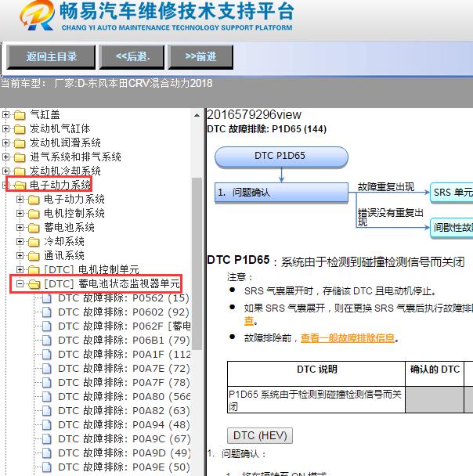The height and width of the screenshot is (476, 473).
Task: Expand the 发动机气缸体 node
Action: [5, 128]
